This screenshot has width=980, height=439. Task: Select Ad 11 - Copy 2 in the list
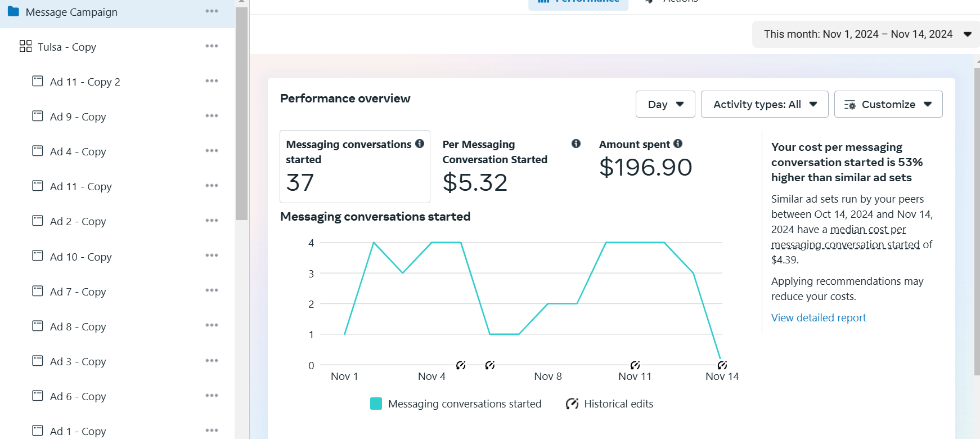pyautogui.click(x=85, y=82)
